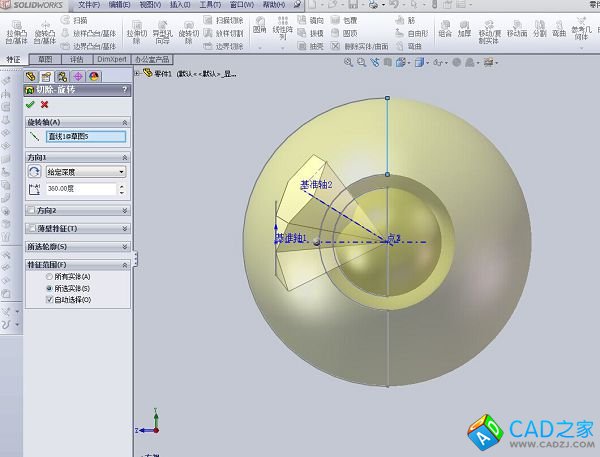Enable the 薄壁特征(T) checkbox

tap(31, 228)
